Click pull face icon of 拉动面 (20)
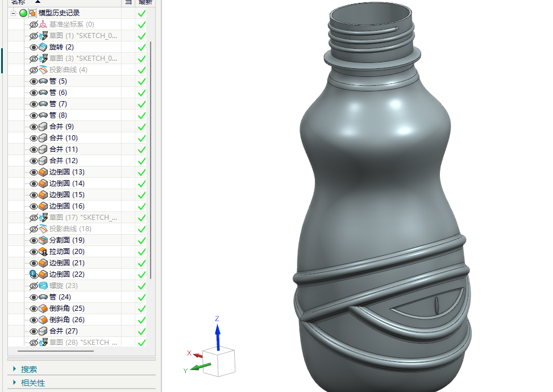Image resolution: width=553 pixels, height=392 pixels. point(43,252)
